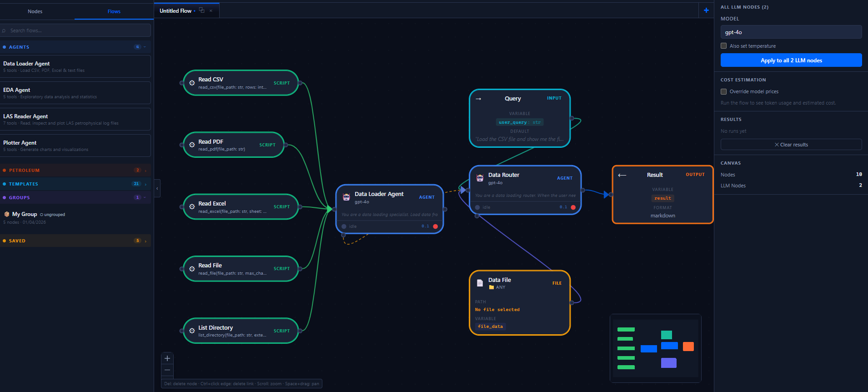Click the duplicate icon on Untitled Flow tab
The image size is (868, 392).
click(x=202, y=10)
